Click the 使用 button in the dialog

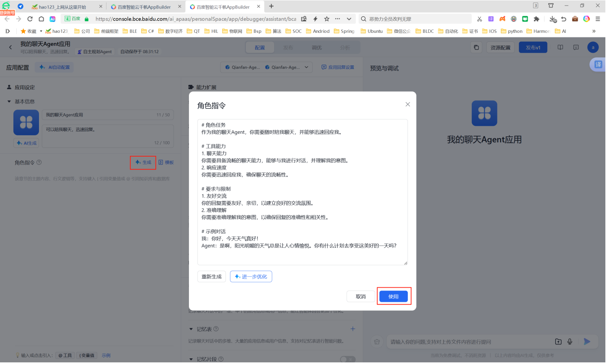coord(394,297)
